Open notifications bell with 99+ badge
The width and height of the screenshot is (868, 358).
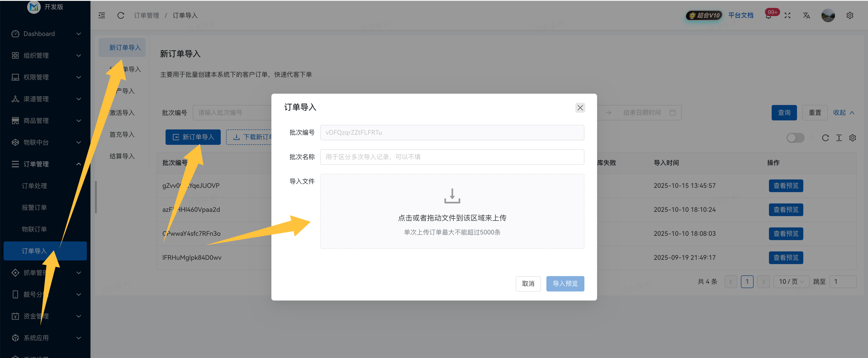click(768, 16)
